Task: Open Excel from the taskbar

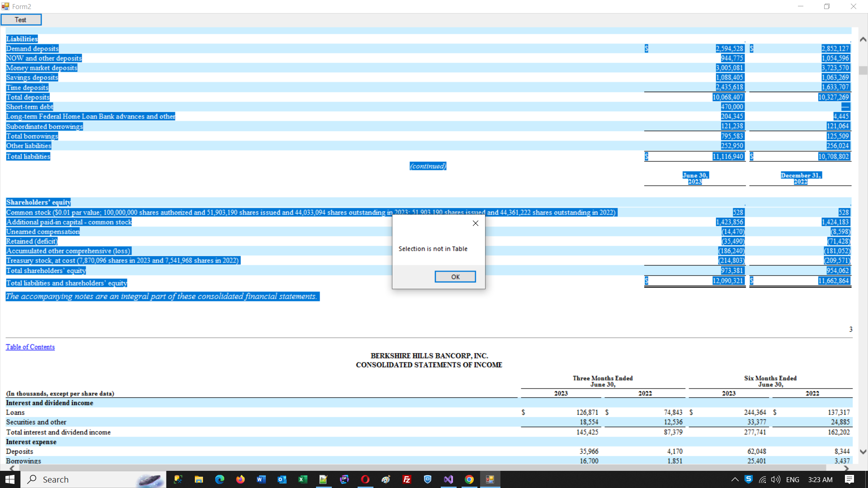Action: [302, 479]
